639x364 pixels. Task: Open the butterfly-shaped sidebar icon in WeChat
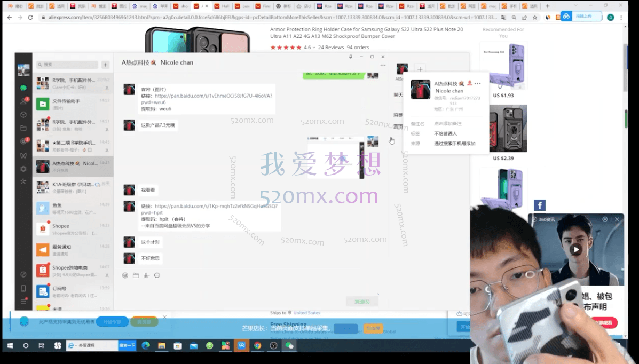tap(23, 155)
